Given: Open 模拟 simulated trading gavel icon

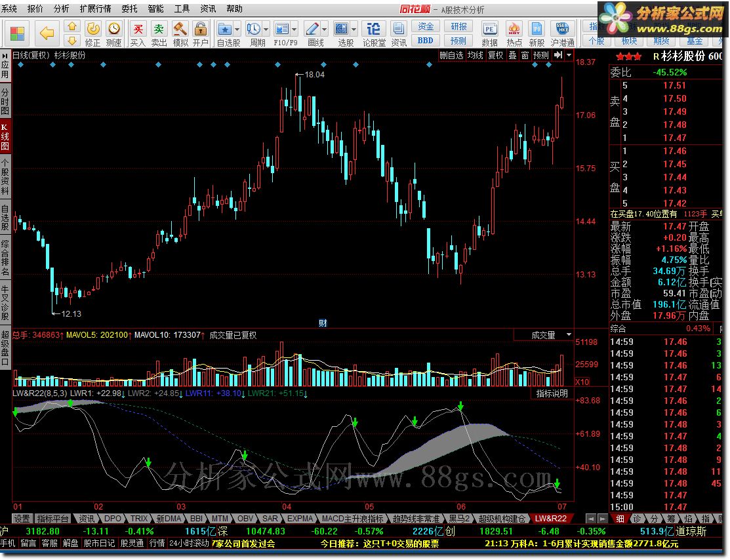Looking at the screenshot, I should (180, 29).
